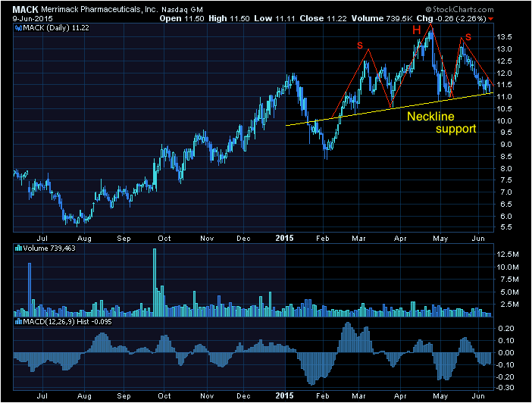
Task: Click the -0.20 MACD axis label
Action: 505,377
